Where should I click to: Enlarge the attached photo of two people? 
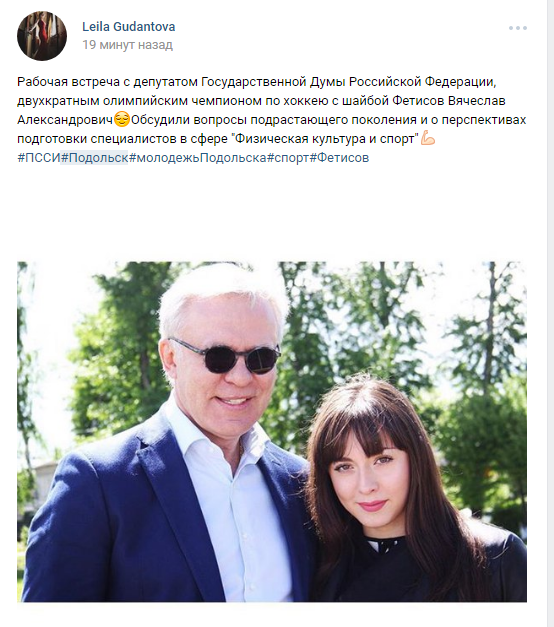[x=272, y=432]
